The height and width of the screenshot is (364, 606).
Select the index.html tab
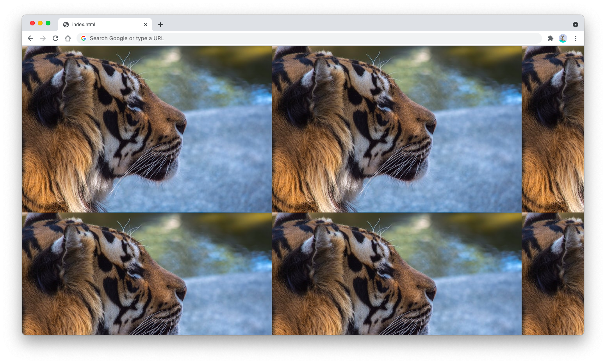point(105,25)
